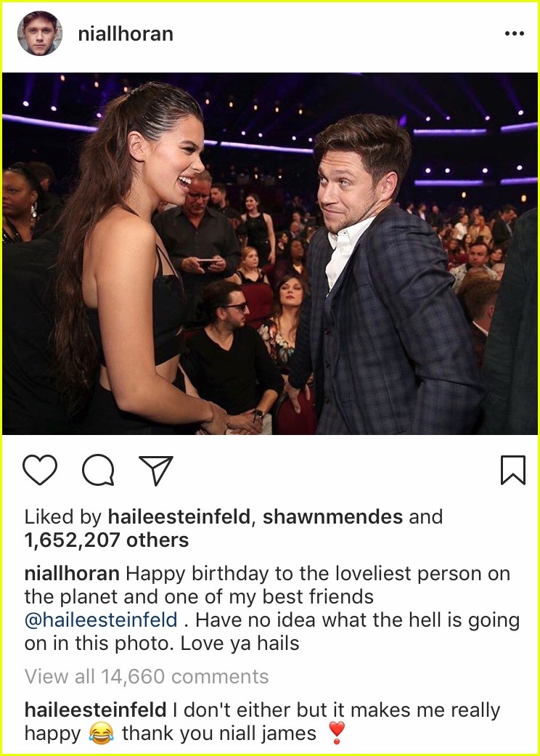Save post using bookmark icon
Image resolution: width=540 pixels, height=756 pixels.
tap(513, 470)
